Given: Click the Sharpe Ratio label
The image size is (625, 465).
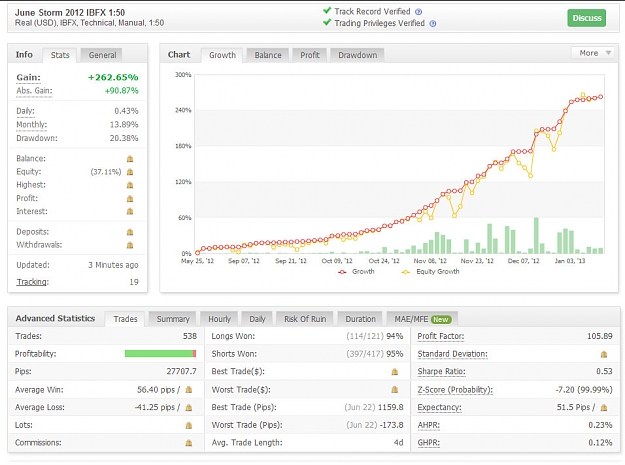Looking at the screenshot, I should (x=441, y=371).
